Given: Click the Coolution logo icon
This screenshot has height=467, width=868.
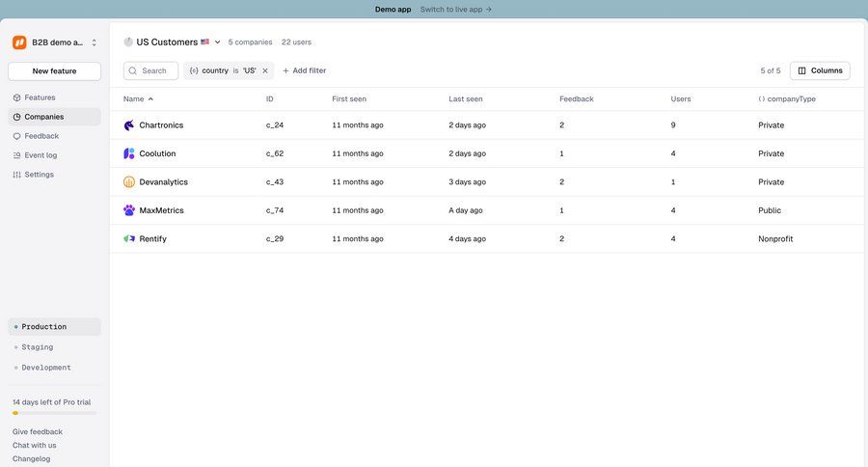Looking at the screenshot, I should pyautogui.click(x=129, y=153).
